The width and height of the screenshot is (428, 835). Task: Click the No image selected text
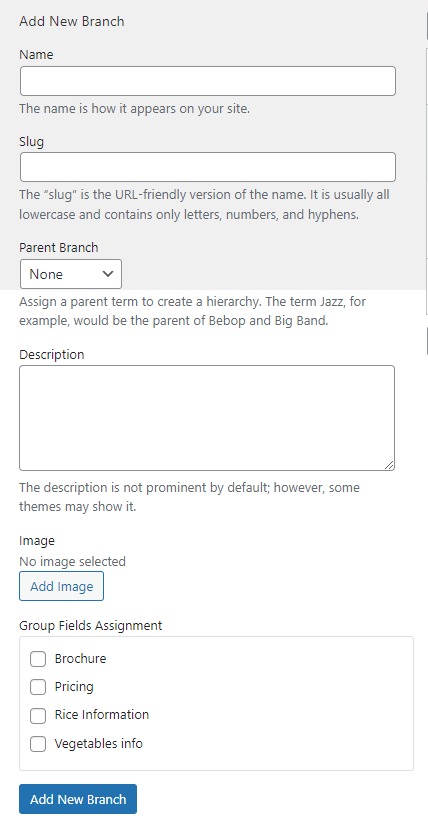[x=72, y=561]
